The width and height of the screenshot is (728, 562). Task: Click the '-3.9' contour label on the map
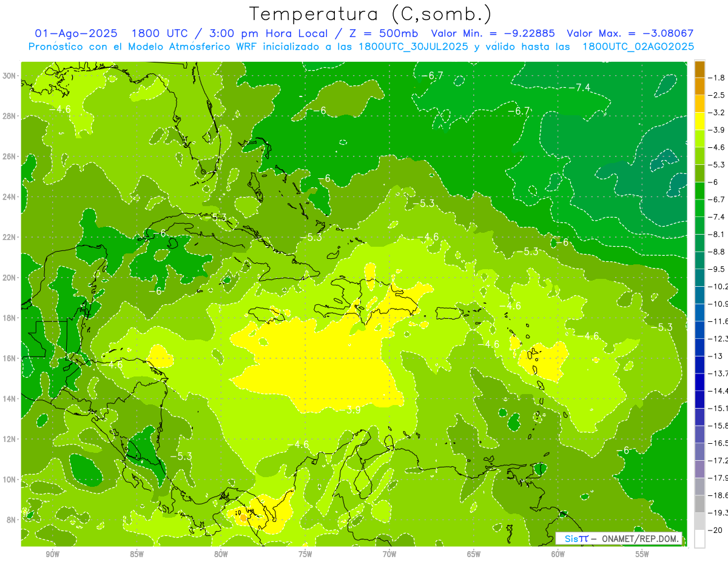(349, 410)
